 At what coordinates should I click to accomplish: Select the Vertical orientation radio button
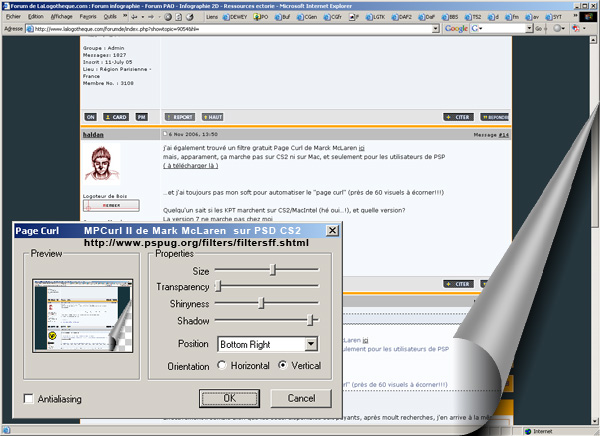[282, 365]
